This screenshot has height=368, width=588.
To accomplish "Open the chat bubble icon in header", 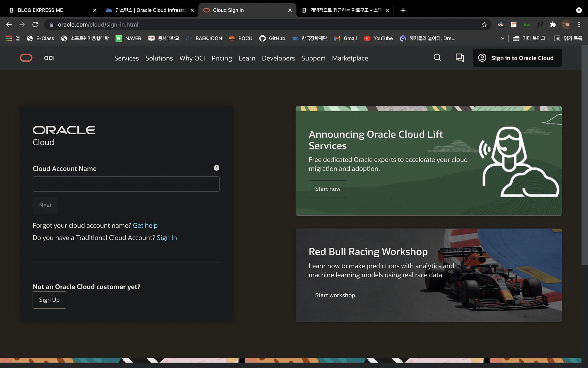I will [x=459, y=58].
